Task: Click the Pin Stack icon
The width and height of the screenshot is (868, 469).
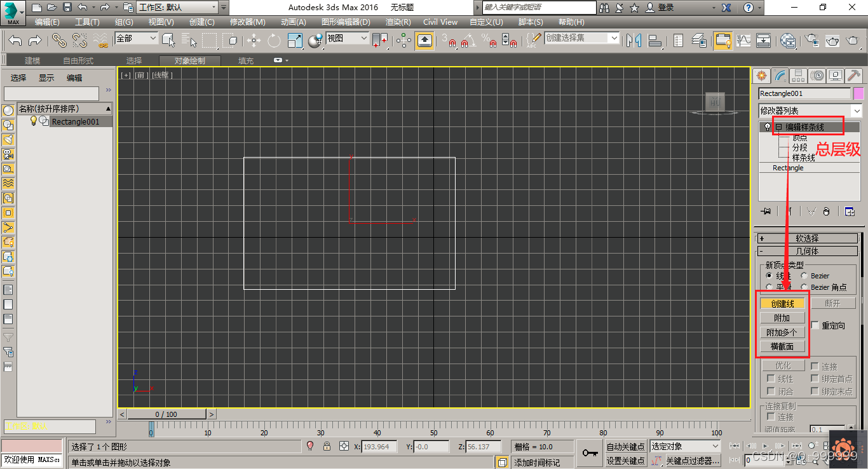Action: (x=766, y=211)
